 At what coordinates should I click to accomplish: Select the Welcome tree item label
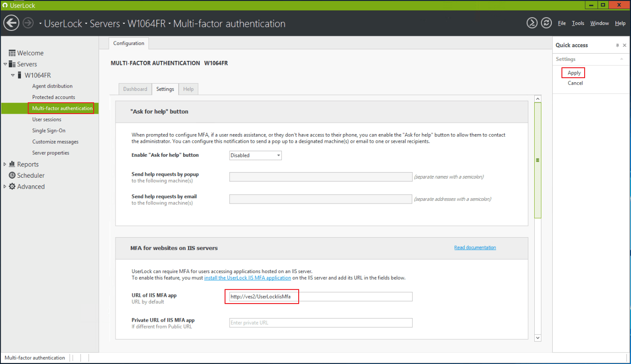[x=30, y=53]
